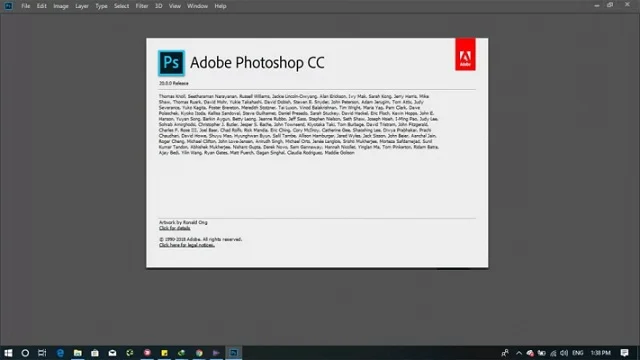
Task: Click the purple play-arrow taskbar icon
Action: [x=216, y=353]
